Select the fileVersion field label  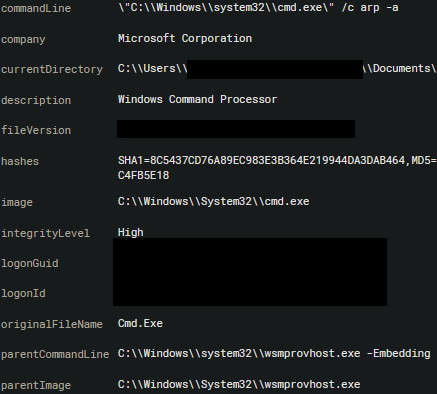coord(36,130)
